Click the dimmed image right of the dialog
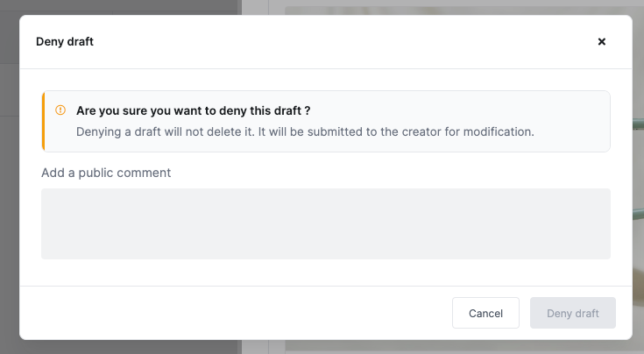644x354 pixels. pos(638,175)
